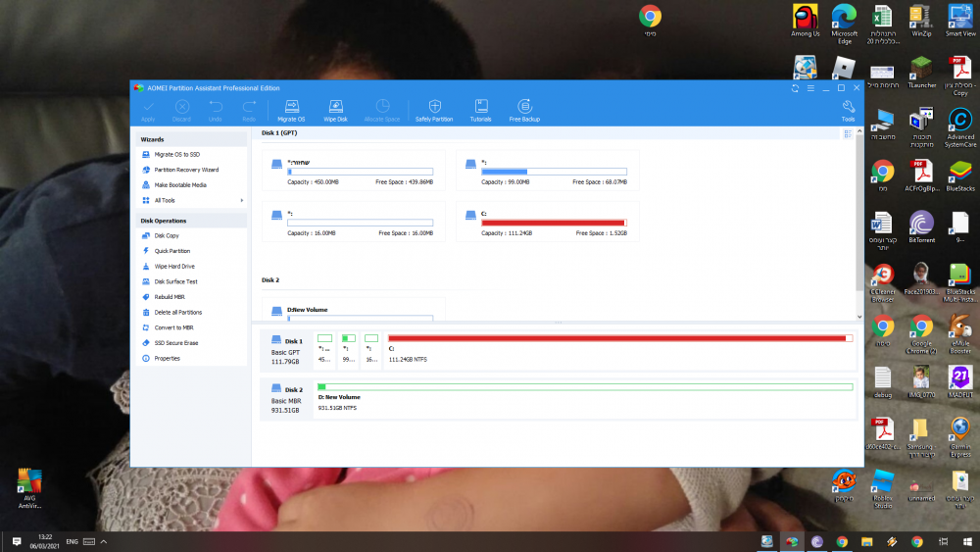Viewport: 980px width, 552px height.
Task: Choose Quick Partition
Action: pos(171,251)
